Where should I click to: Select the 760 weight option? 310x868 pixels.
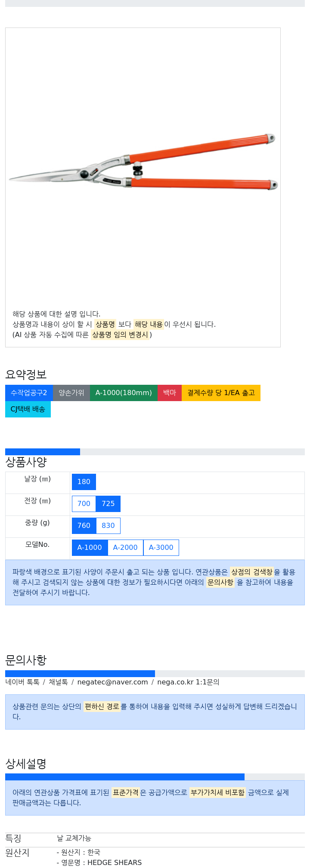pyautogui.click(x=84, y=526)
